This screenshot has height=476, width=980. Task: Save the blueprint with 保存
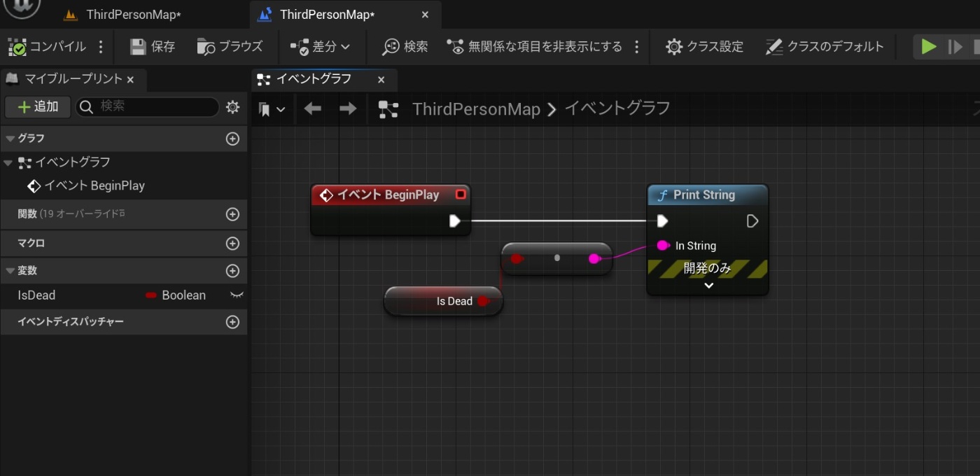click(153, 47)
